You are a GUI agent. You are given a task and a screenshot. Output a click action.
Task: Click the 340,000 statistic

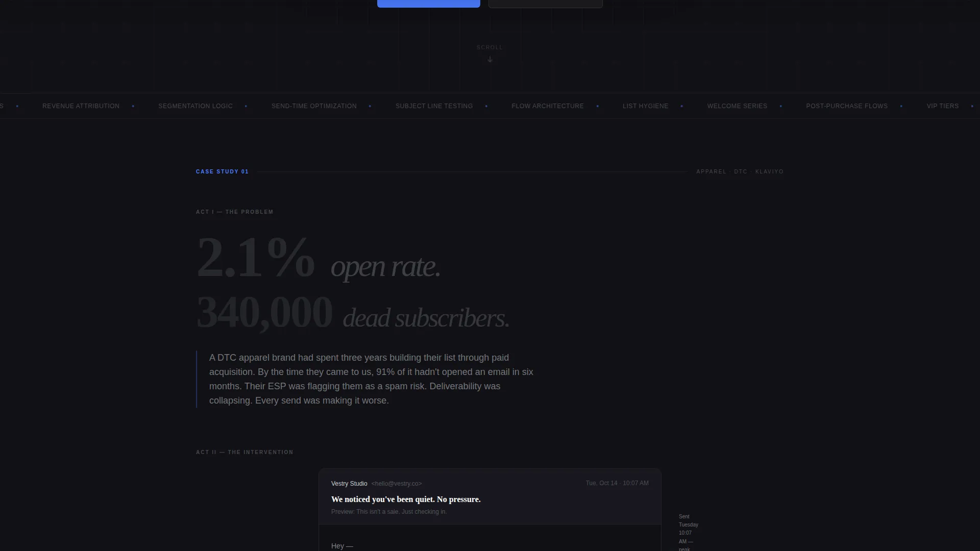click(264, 312)
